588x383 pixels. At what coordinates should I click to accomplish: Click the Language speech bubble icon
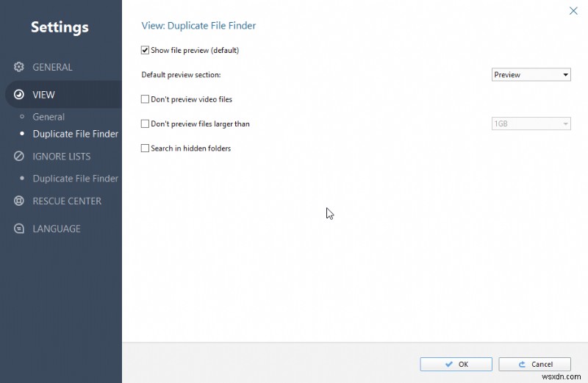click(x=19, y=229)
